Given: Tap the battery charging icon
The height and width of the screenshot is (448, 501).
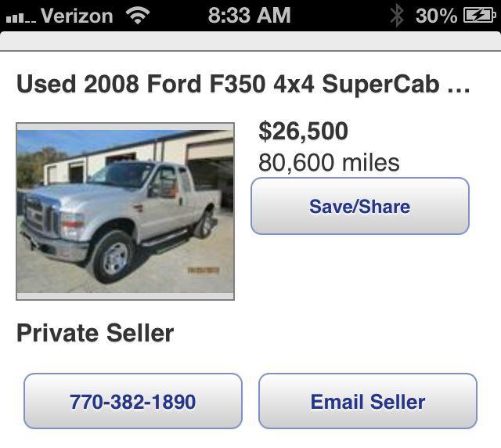Looking at the screenshot, I should pos(479,15).
